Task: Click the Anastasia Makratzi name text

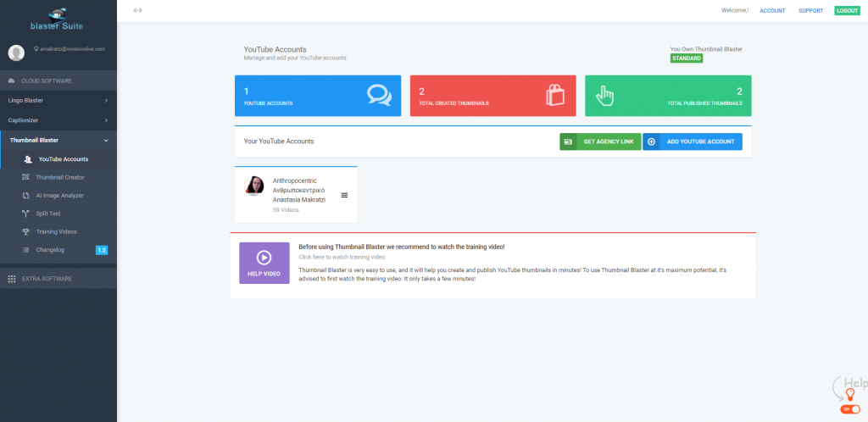Action: (299, 200)
